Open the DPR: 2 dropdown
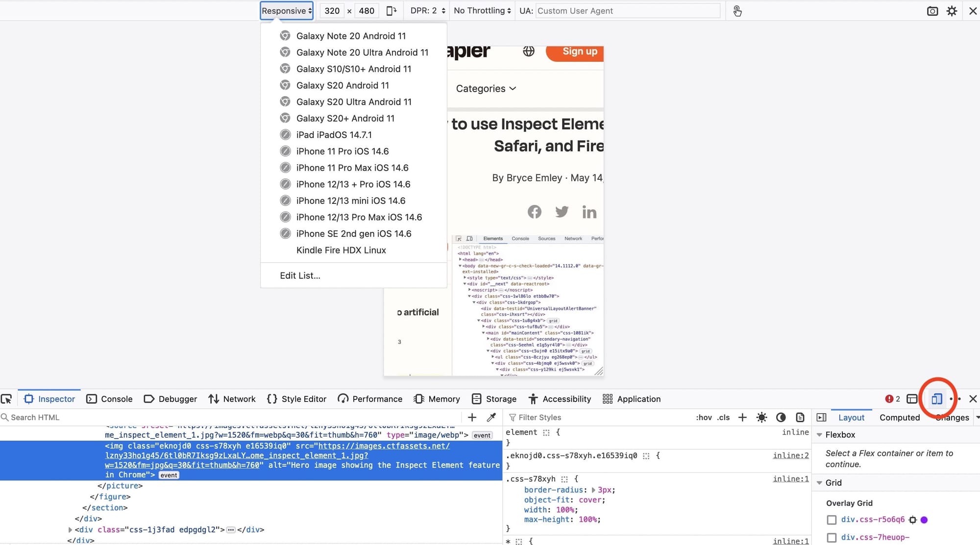This screenshot has height=545, width=980. point(426,10)
